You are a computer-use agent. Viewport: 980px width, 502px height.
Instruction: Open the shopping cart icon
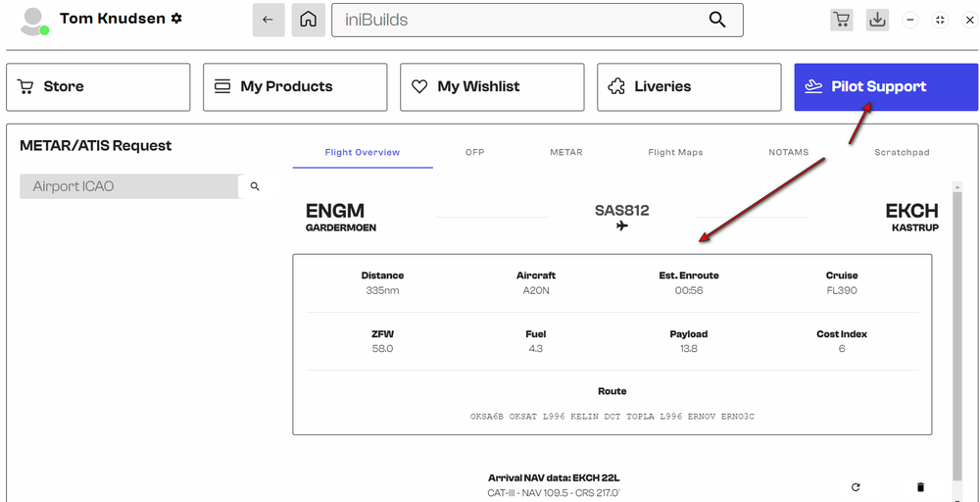pos(840,20)
